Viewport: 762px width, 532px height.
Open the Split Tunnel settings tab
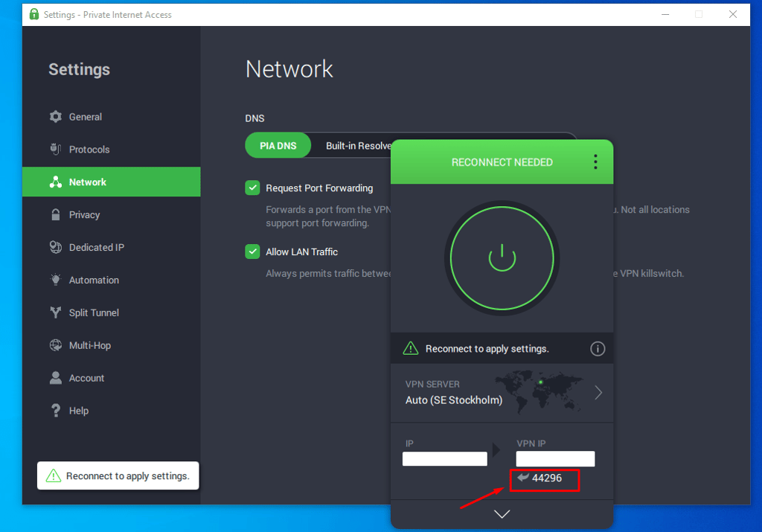point(112,313)
